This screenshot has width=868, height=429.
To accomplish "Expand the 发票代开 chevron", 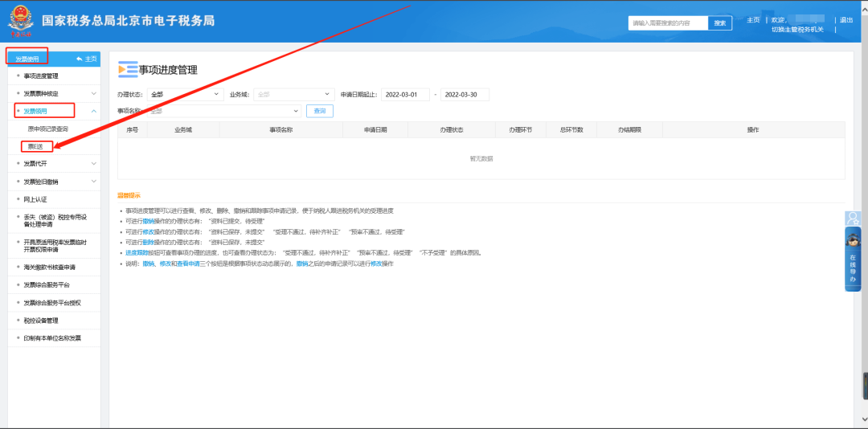I will pos(93,164).
